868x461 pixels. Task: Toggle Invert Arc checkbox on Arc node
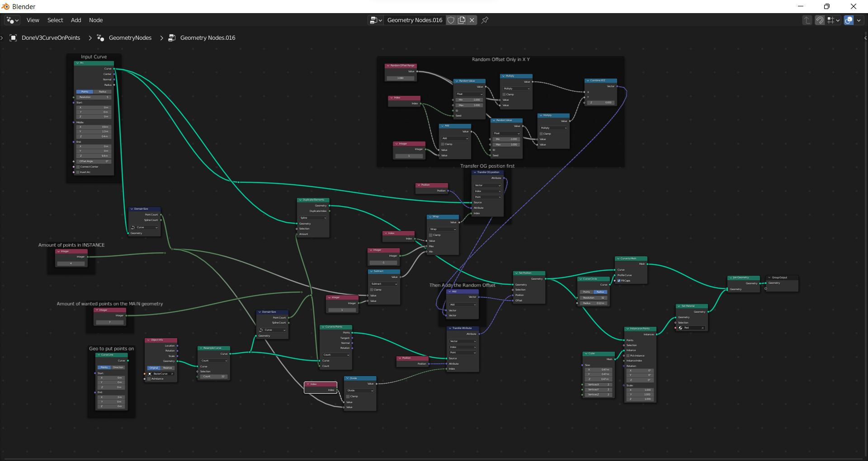point(78,172)
